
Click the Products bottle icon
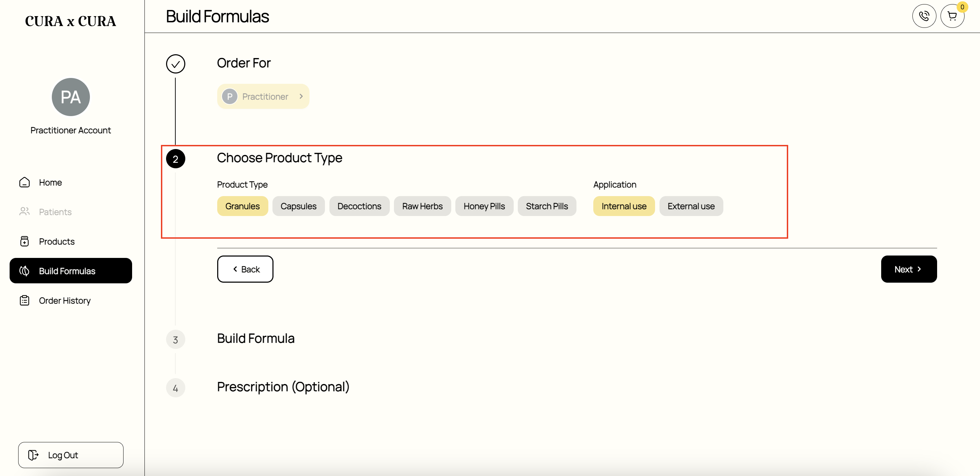pos(25,241)
